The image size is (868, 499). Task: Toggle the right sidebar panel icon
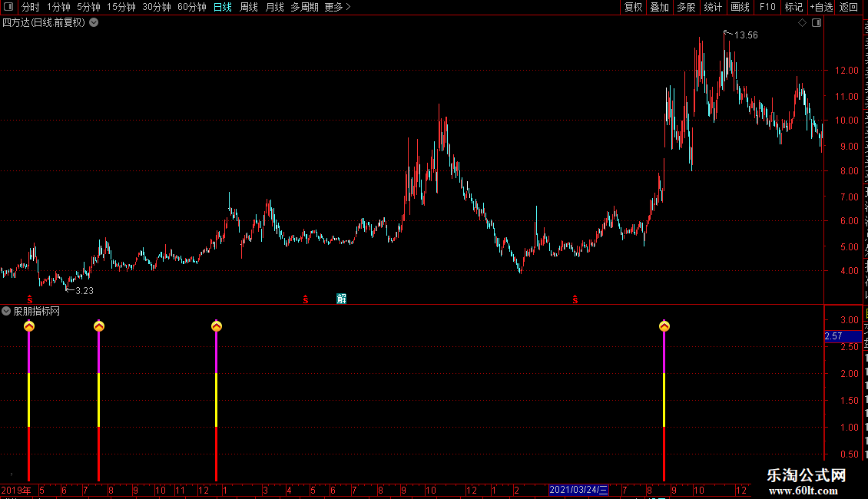[817, 23]
